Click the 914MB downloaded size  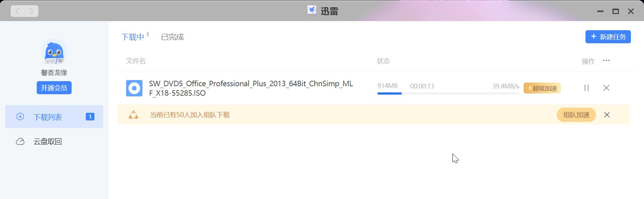click(387, 86)
